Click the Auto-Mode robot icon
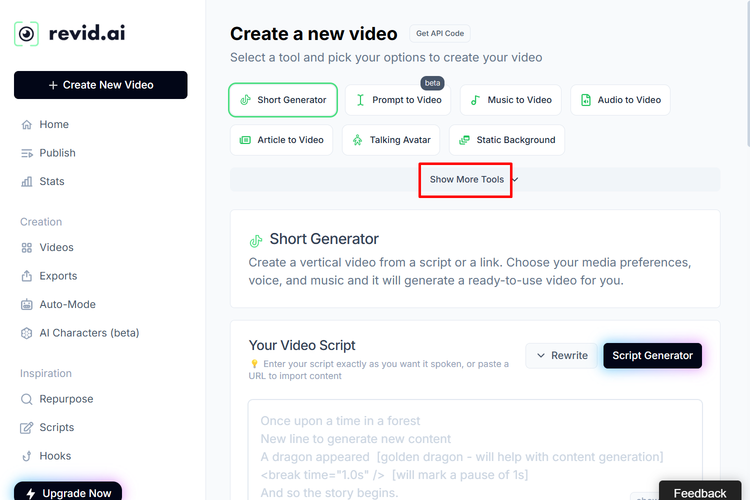The width and height of the screenshot is (750, 500). [27, 305]
